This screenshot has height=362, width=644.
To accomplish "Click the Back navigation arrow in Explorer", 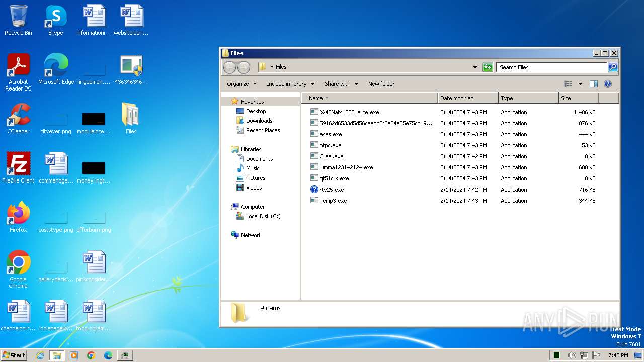I will pos(229,67).
